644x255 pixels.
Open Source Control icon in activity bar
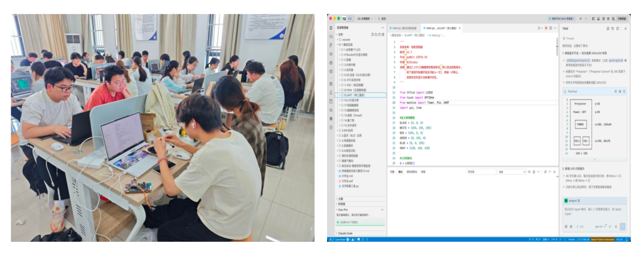tap(331, 45)
